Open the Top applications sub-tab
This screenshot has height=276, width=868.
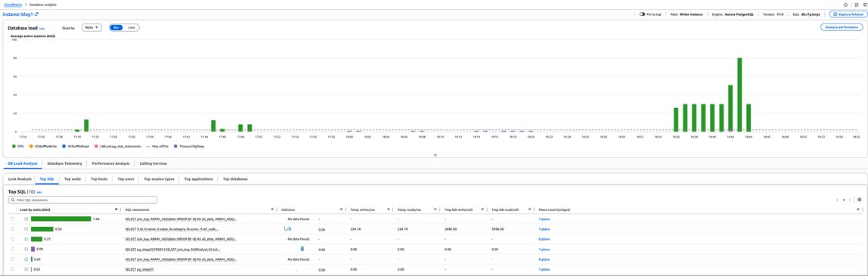click(x=198, y=179)
